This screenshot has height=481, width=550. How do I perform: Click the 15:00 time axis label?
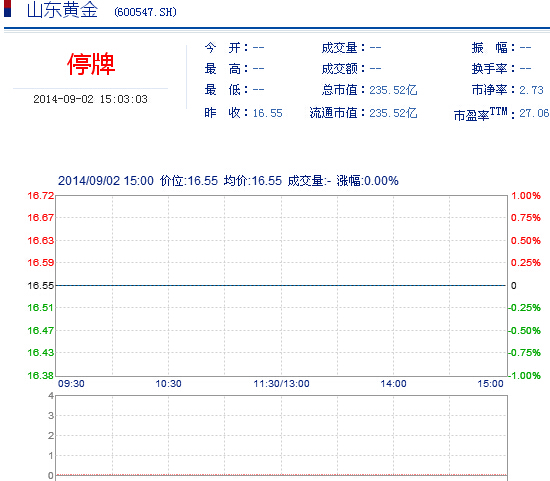click(490, 383)
